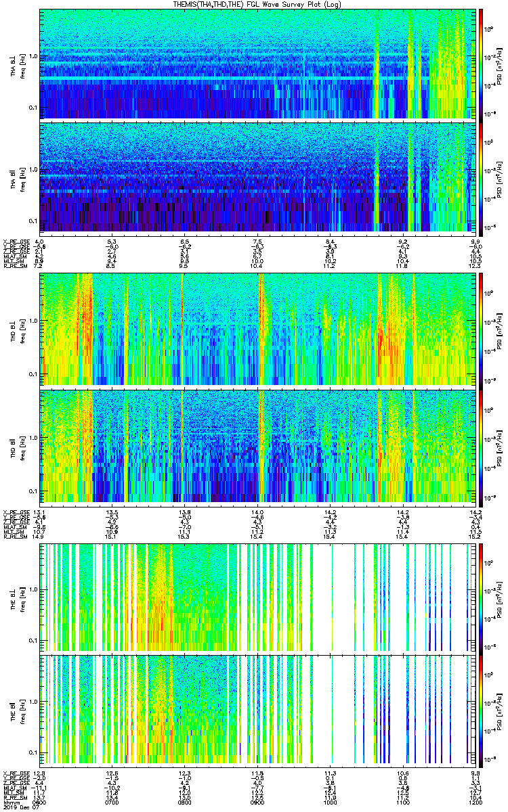This screenshot has height=812, width=508.
Task: Click the 0600 time tick label
Action: coord(40,803)
